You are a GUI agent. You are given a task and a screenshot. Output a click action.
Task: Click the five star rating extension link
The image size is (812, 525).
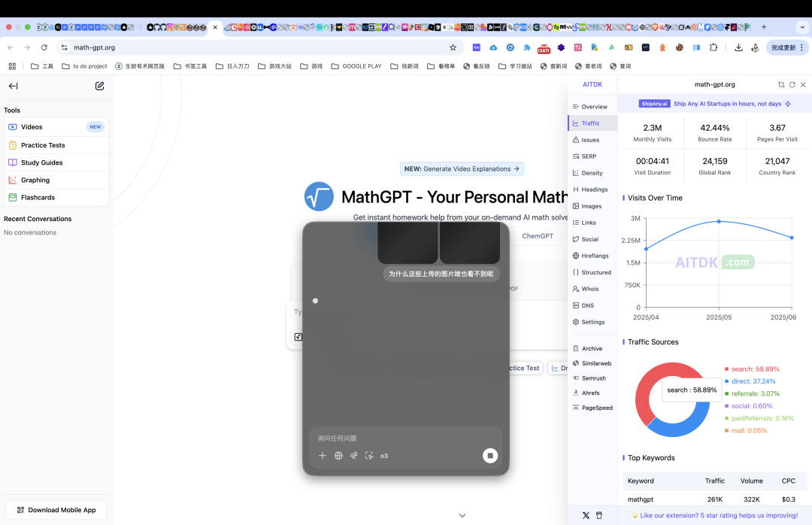click(x=715, y=515)
